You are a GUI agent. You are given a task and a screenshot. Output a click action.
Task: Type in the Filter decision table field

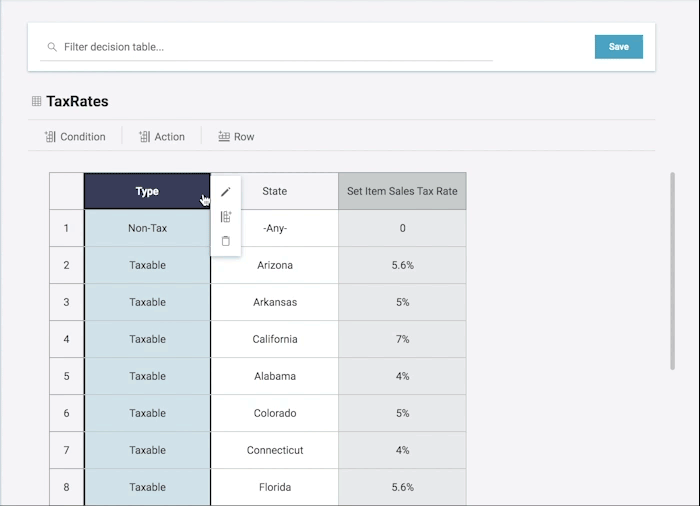(270, 47)
